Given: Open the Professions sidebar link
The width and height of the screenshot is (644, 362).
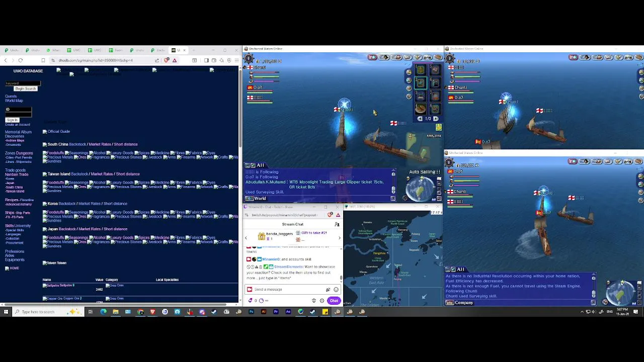Looking at the screenshot, I should [x=15, y=251].
